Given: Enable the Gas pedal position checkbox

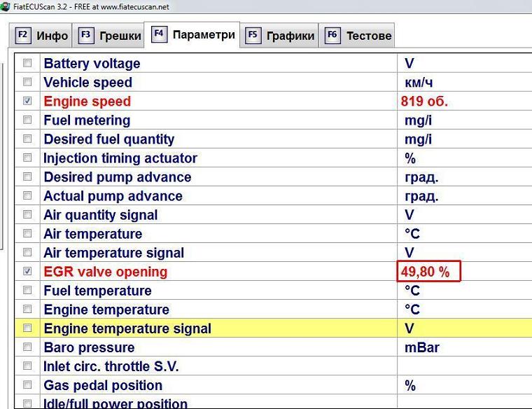Looking at the screenshot, I should pos(27,384).
